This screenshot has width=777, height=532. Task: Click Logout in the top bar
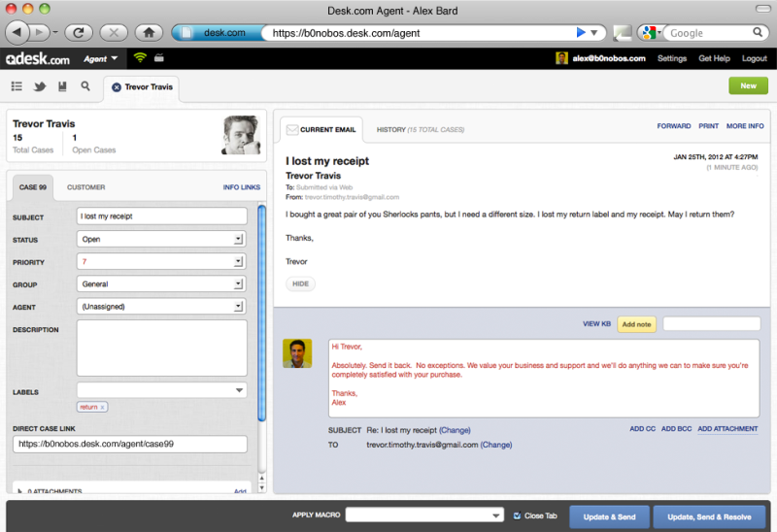[755, 58]
